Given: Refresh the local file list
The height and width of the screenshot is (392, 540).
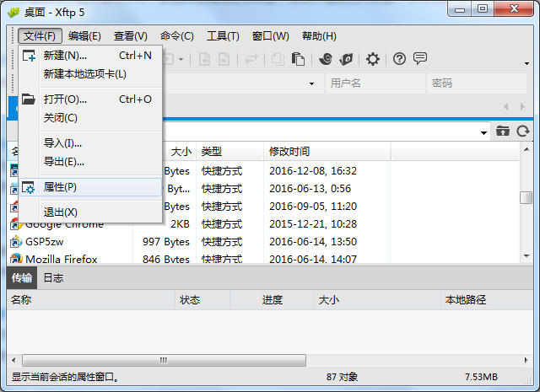Looking at the screenshot, I should (523, 132).
